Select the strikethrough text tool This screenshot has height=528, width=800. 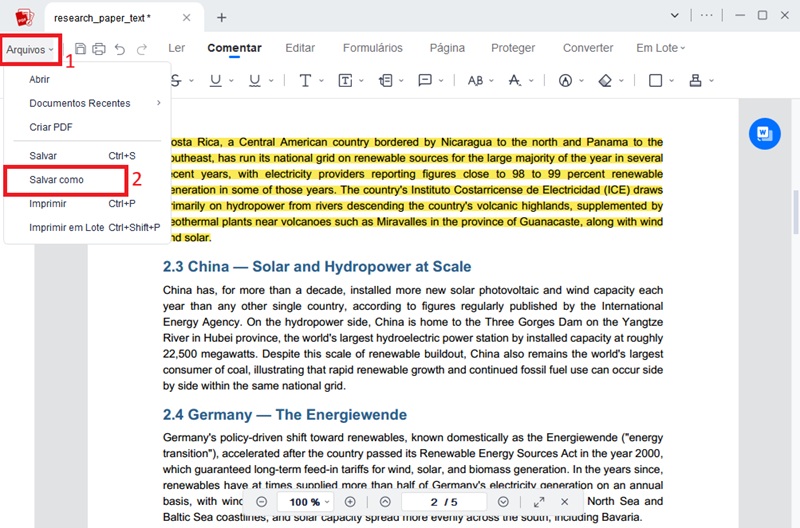176,80
